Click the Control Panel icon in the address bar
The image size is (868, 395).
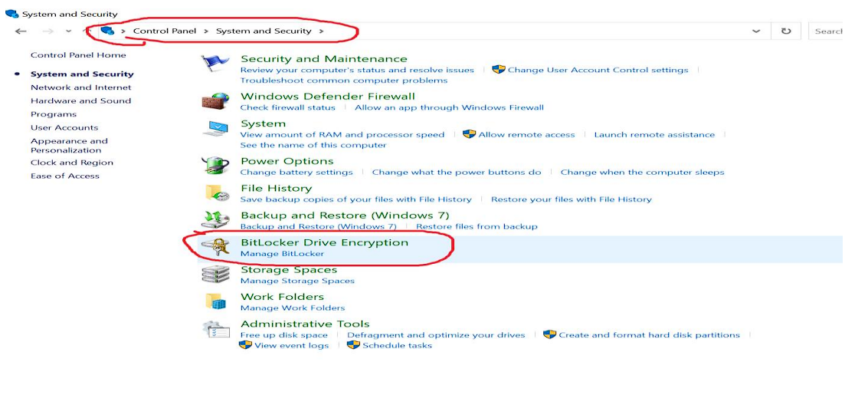pyautogui.click(x=107, y=31)
